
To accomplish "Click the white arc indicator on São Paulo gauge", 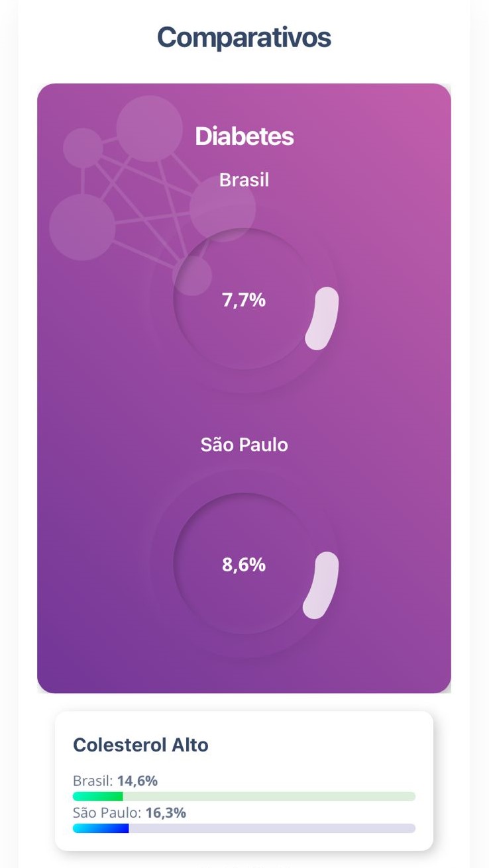I will tap(321, 585).
